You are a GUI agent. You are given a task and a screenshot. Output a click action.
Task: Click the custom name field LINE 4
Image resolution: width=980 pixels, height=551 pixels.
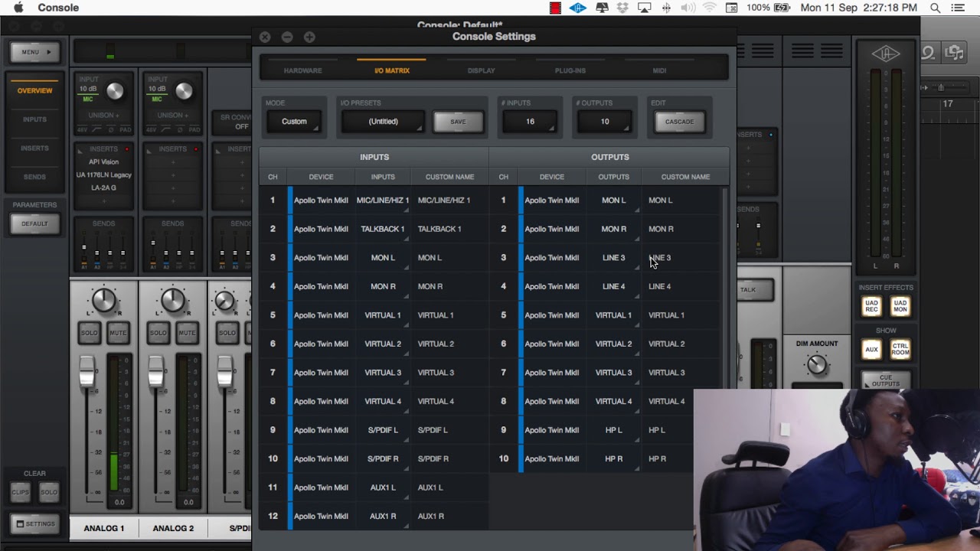coord(680,286)
